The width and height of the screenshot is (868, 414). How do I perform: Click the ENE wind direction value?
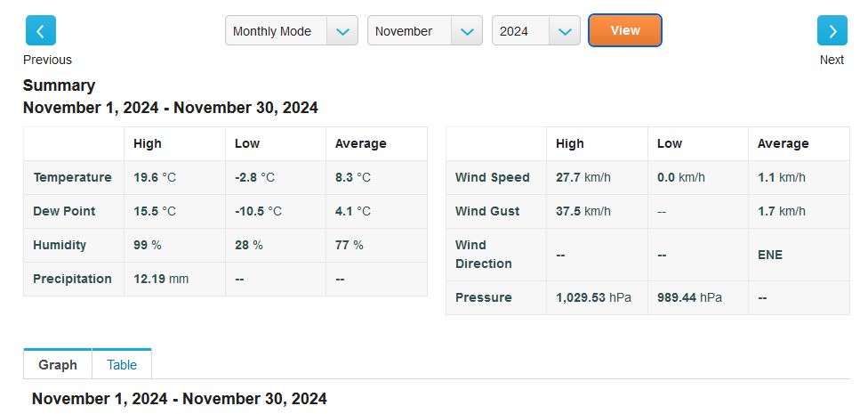tap(770, 255)
